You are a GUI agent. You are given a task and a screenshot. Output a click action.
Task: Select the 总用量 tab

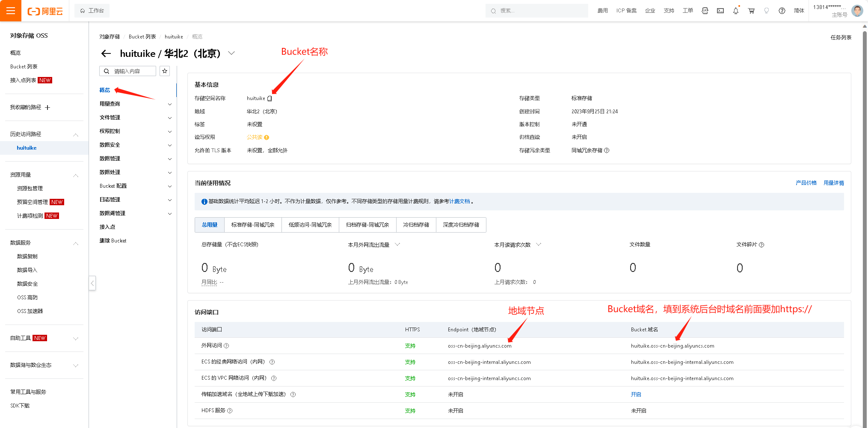pyautogui.click(x=210, y=225)
